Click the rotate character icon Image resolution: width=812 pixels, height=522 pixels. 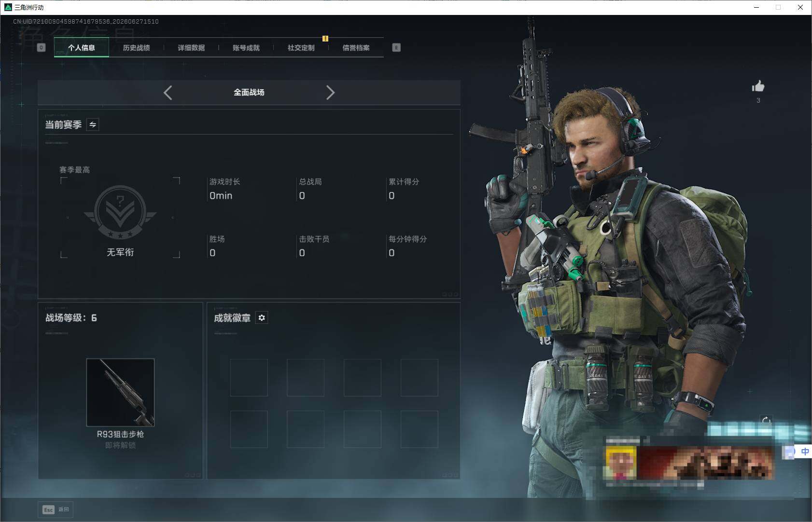[x=766, y=421]
